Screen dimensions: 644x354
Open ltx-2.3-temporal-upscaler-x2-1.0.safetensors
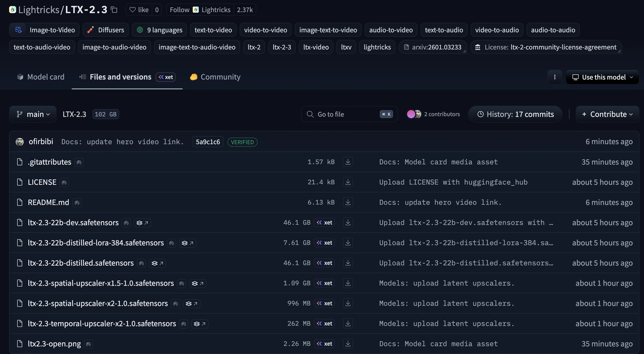[x=102, y=323]
